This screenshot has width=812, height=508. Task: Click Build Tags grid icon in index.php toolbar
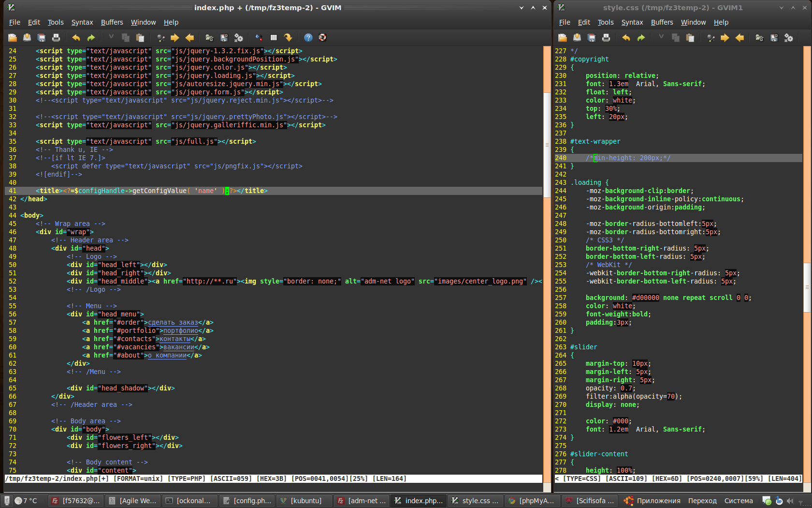pos(274,38)
